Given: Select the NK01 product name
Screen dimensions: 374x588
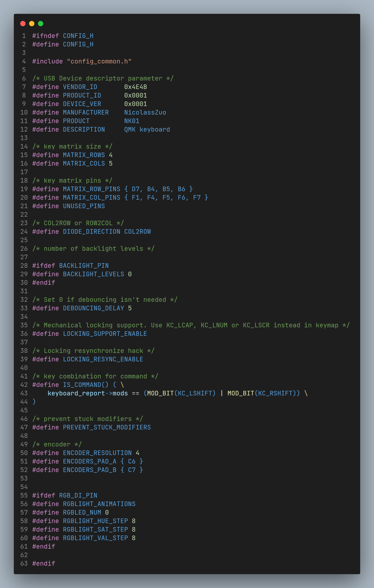Looking at the screenshot, I should 132,121.
